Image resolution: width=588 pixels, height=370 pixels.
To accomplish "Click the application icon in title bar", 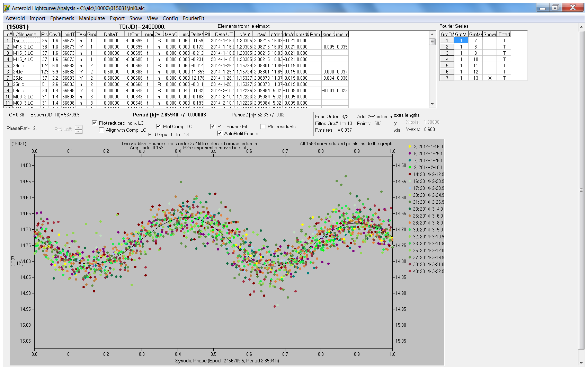I will coord(7,8).
